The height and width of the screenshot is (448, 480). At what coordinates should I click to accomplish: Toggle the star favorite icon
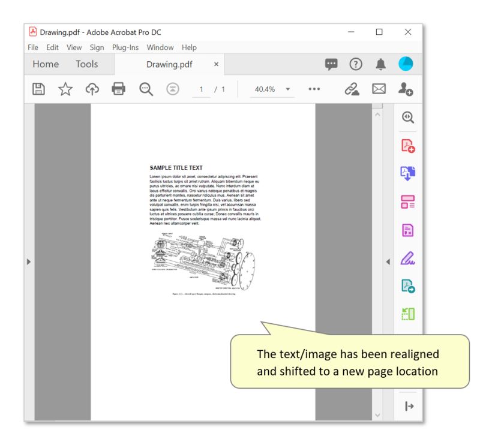[65, 88]
